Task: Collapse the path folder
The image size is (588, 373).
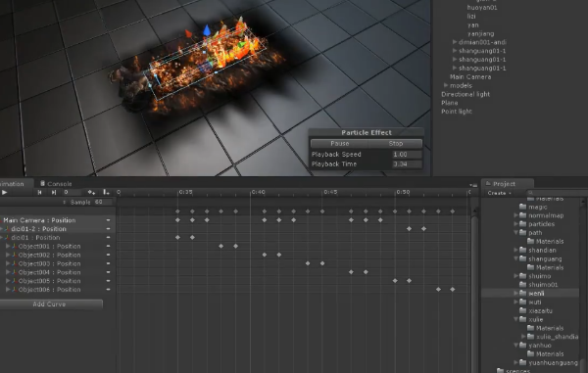Action: [x=516, y=233]
